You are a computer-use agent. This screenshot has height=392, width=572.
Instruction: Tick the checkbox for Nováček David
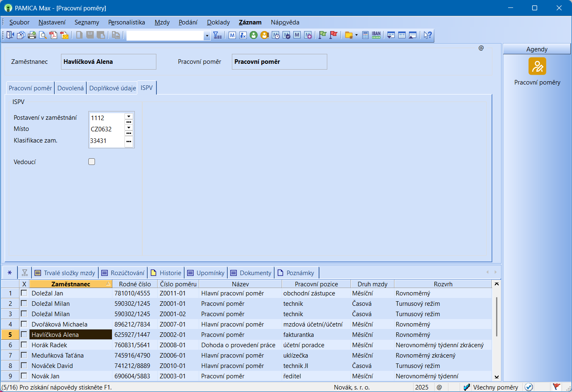[24, 365]
